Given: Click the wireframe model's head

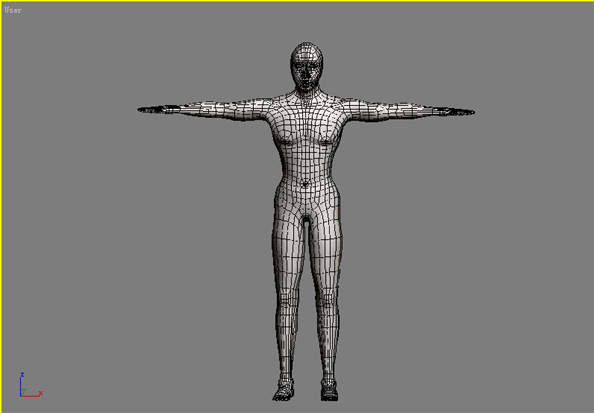Looking at the screenshot, I should coord(306,66).
